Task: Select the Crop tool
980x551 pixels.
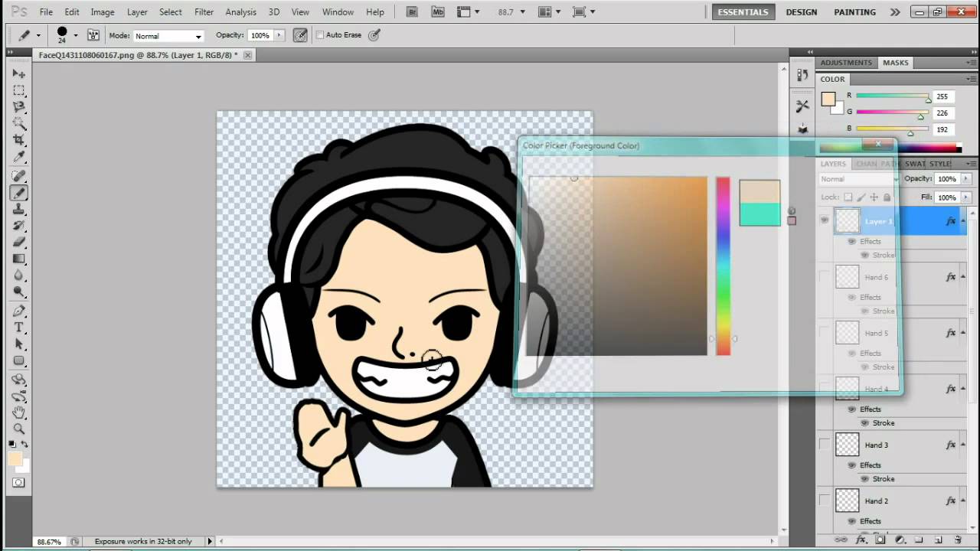Action: (x=19, y=141)
